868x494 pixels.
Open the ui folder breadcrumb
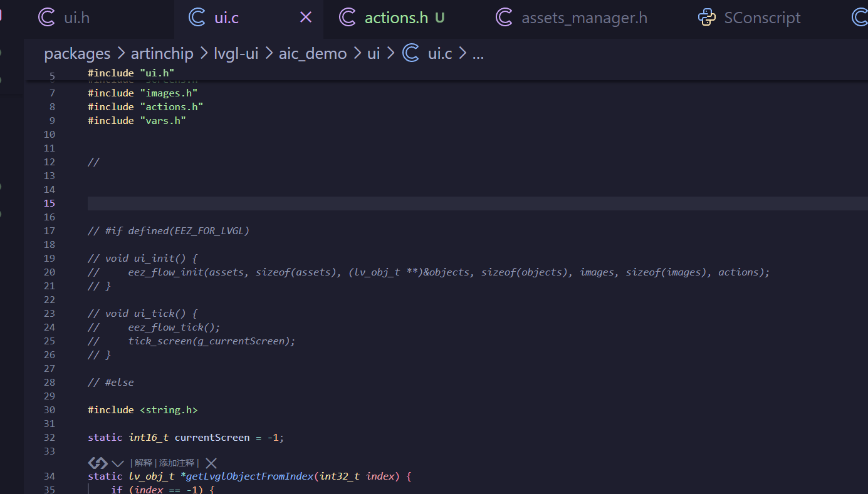374,54
